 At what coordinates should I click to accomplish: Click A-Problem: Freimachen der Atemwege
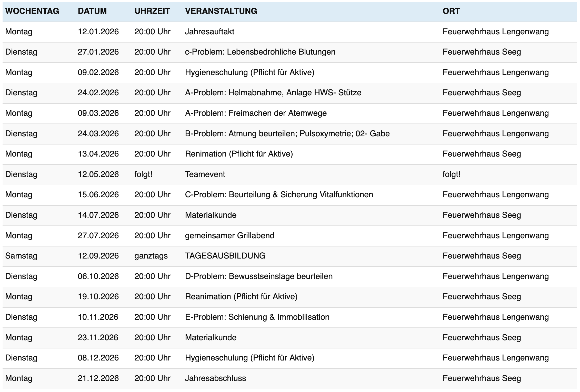[256, 113]
